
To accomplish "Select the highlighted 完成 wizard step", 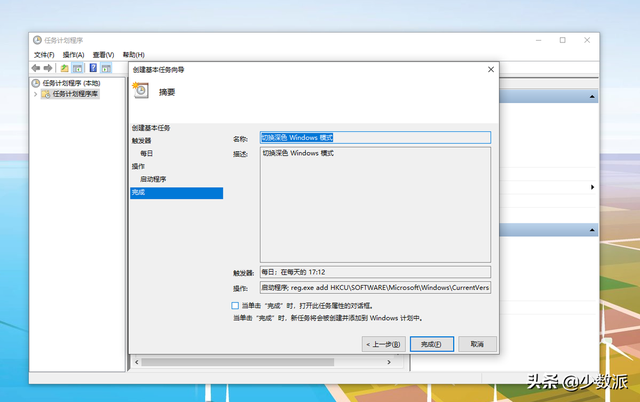I will click(176, 193).
